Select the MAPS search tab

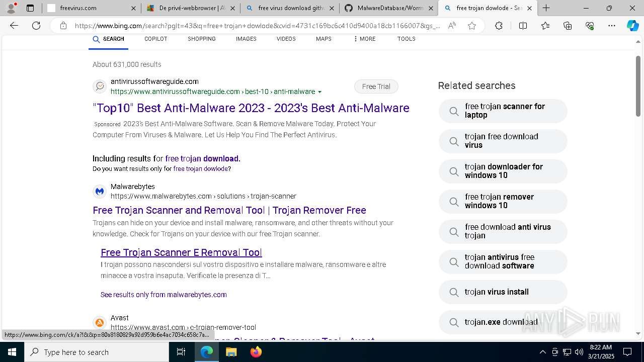point(324,39)
